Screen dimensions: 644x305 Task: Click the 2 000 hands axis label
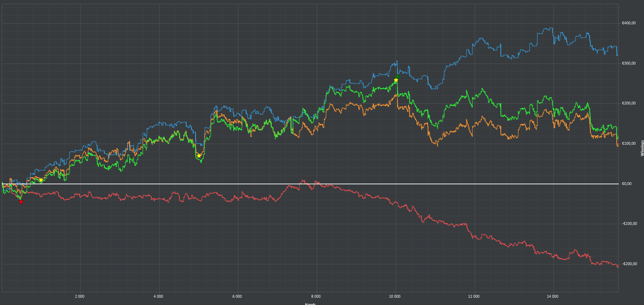tap(80, 297)
